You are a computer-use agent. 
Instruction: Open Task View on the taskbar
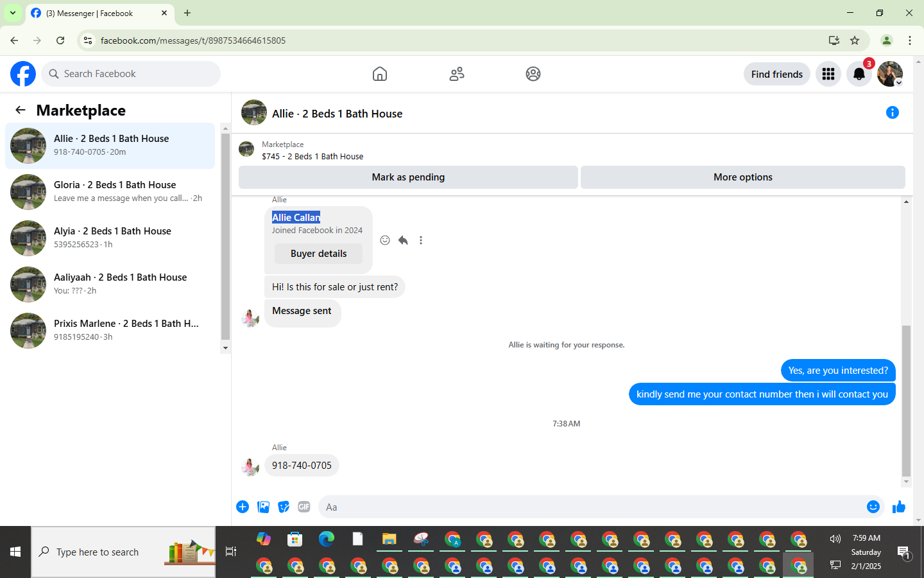231,552
